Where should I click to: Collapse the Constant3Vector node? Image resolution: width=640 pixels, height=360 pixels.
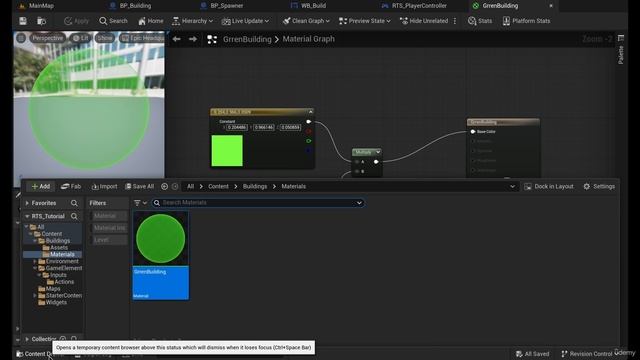[x=311, y=111]
